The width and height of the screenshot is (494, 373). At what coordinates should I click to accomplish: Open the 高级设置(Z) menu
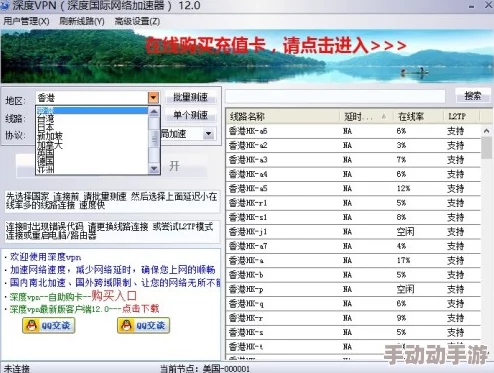[137, 21]
